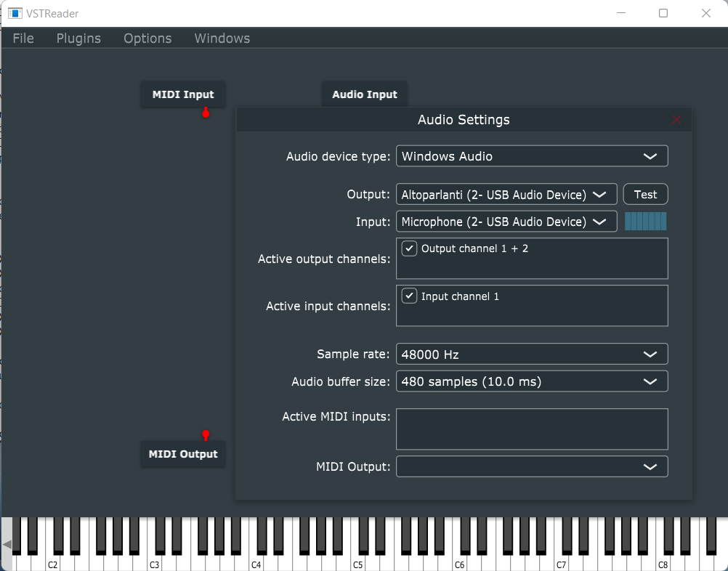Click the Active MIDI inputs list box
This screenshot has width=728, height=571.
[532, 429]
